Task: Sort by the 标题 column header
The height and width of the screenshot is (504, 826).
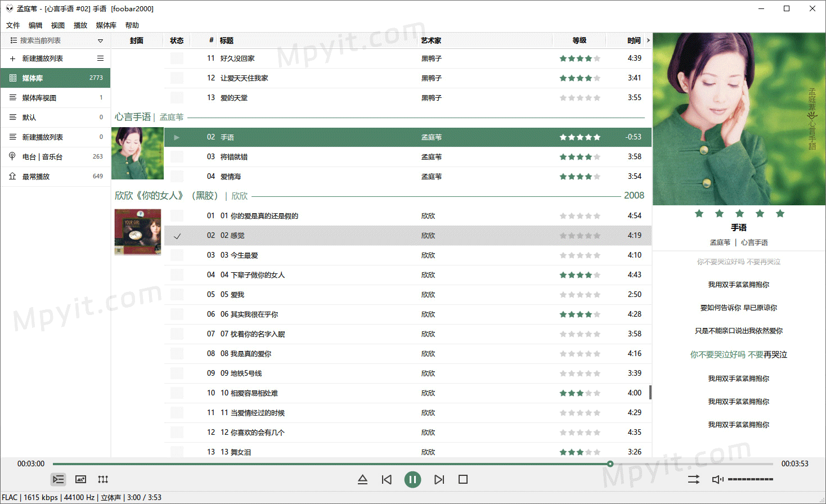Action: point(317,40)
